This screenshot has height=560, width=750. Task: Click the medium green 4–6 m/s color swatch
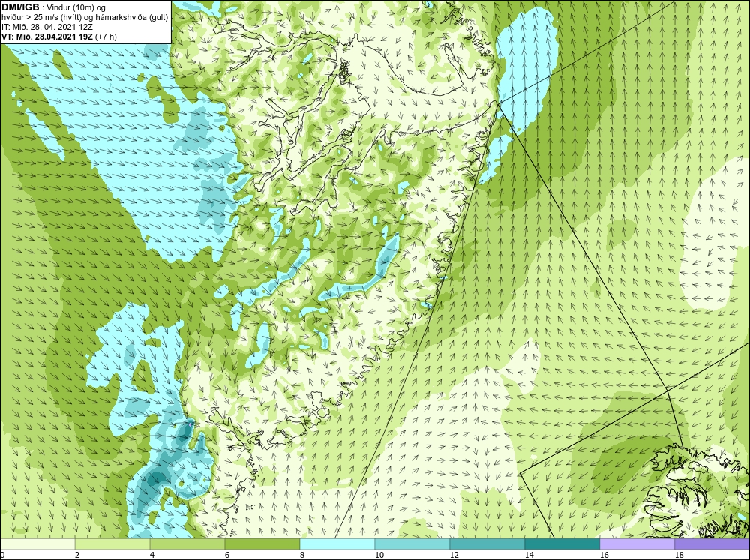point(187,544)
